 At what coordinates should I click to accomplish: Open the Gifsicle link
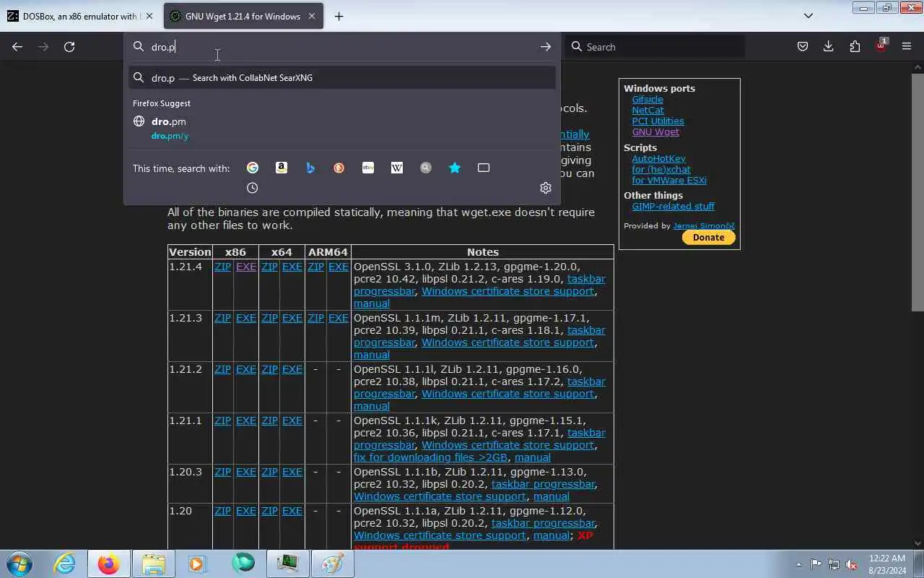[x=648, y=100]
